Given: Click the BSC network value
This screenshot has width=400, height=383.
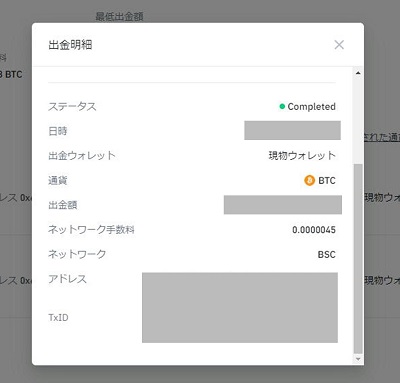Looking at the screenshot, I should (326, 254).
